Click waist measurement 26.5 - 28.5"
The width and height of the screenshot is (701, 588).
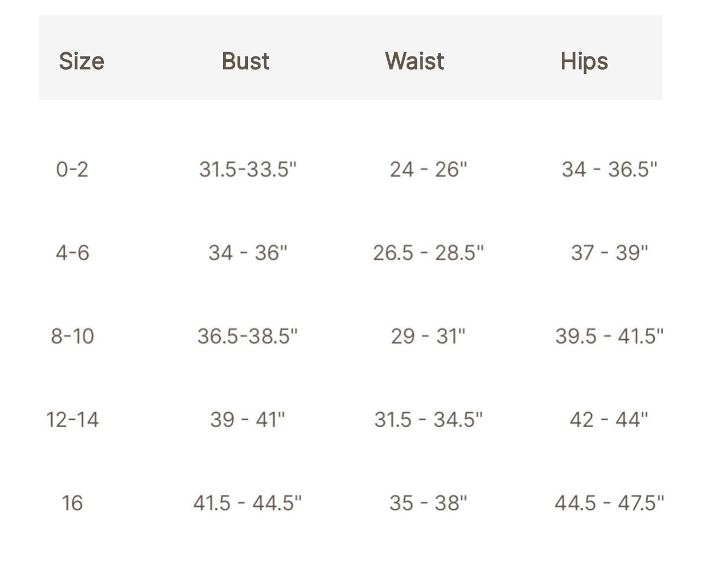pos(428,253)
